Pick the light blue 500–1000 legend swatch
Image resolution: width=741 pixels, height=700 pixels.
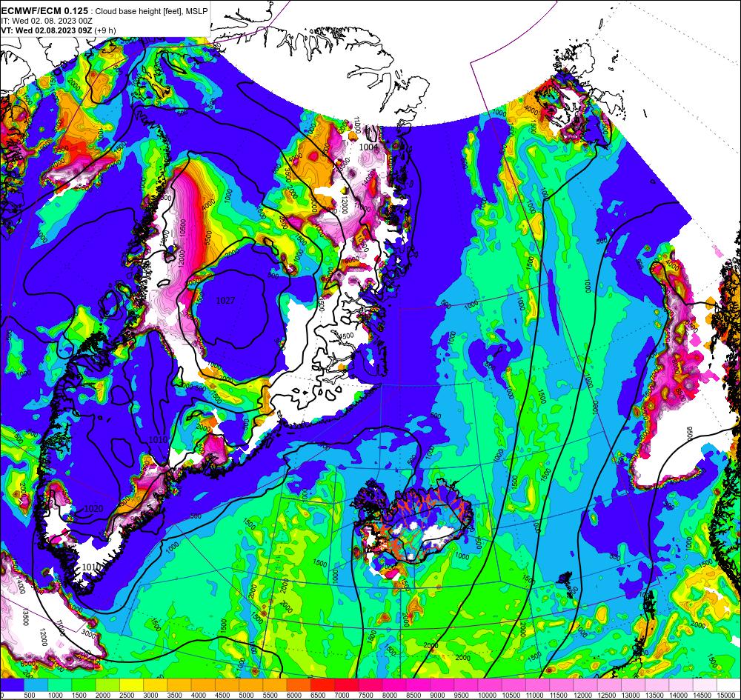36,684
